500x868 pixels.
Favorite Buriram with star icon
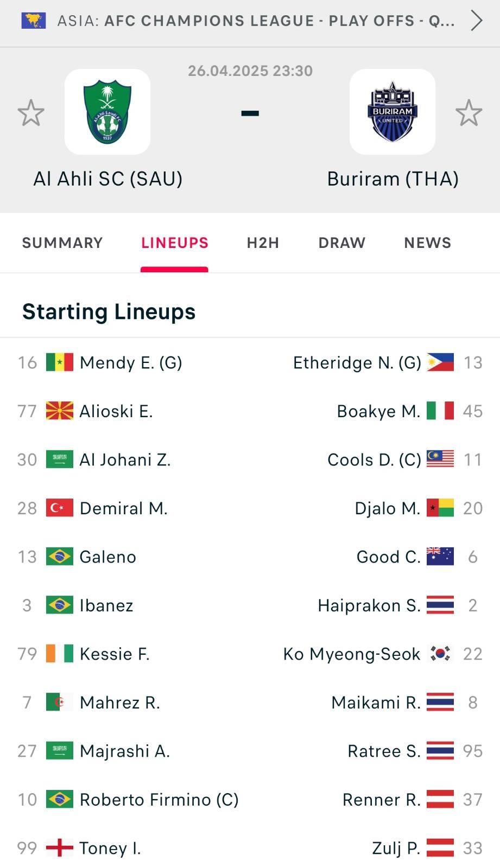469,113
